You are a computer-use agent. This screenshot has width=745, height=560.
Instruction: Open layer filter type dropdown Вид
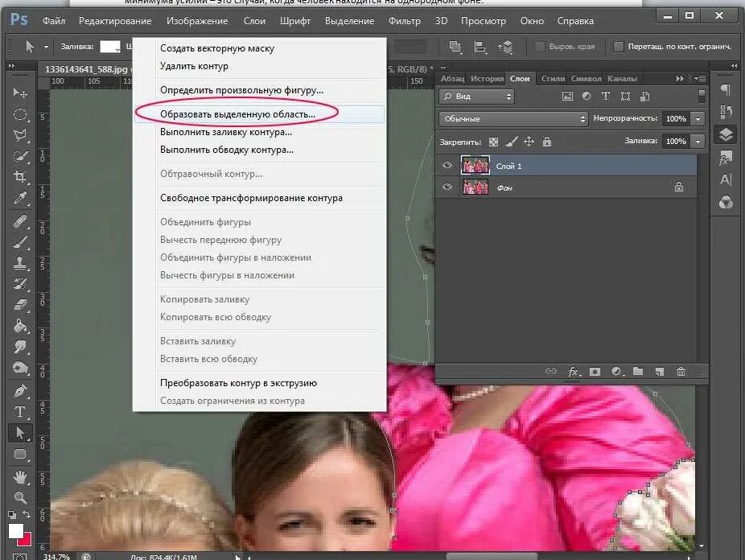pyautogui.click(x=476, y=97)
